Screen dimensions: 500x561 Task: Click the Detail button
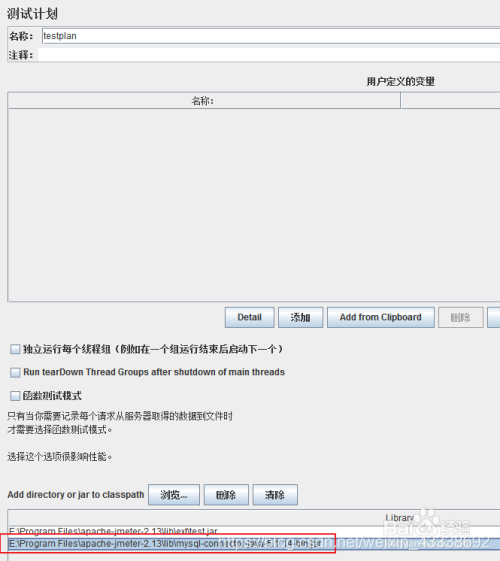[250, 317]
